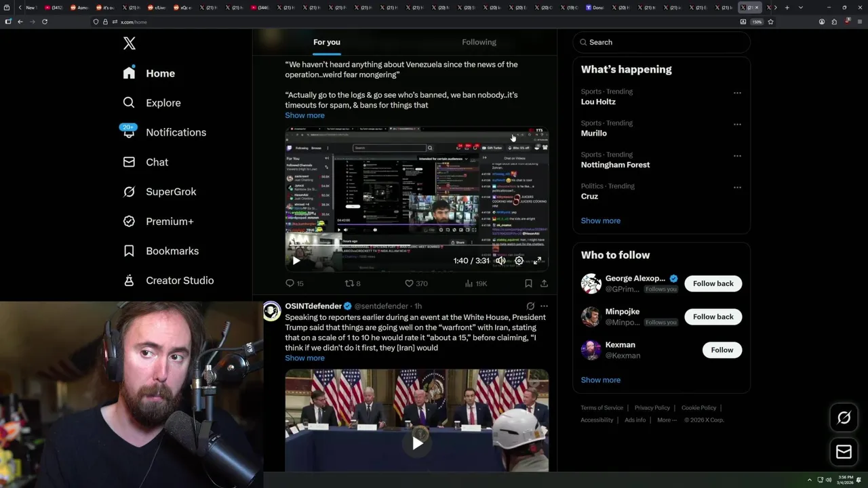Toggle fullscreen on the video

point(537,260)
